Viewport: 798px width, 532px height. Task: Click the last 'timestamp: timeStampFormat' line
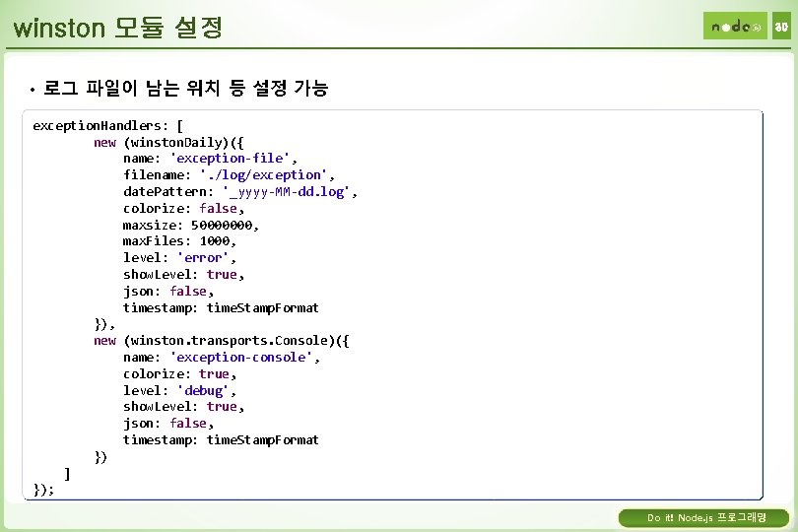[x=221, y=439]
